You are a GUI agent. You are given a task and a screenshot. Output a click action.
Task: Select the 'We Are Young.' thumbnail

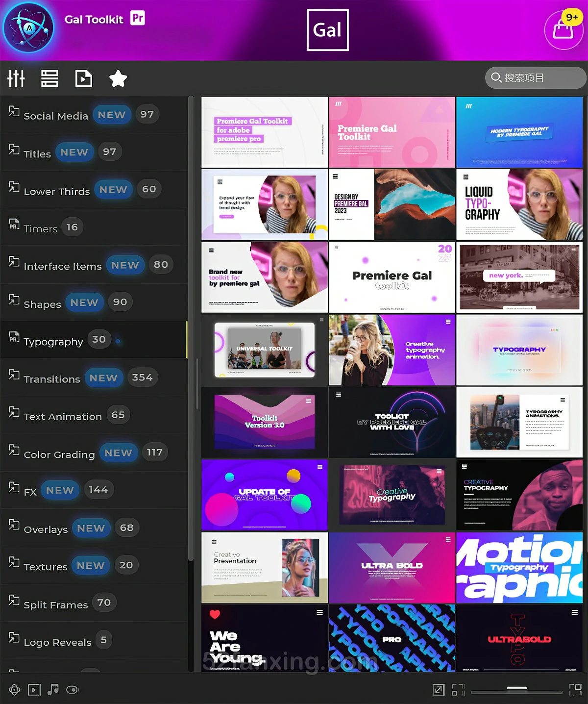click(265, 638)
